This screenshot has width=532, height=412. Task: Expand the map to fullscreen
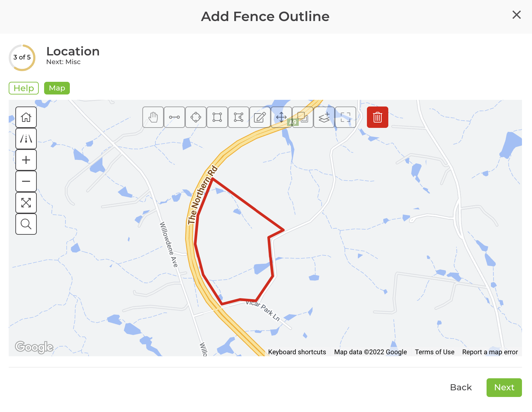pyautogui.click(x=26, y=203)
